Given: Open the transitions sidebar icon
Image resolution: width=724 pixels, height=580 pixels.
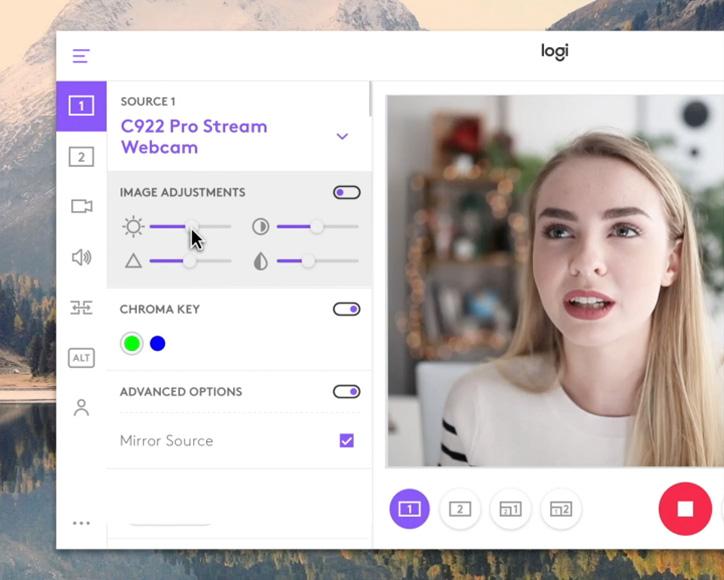Looking at the screenshot, I should point(81,308).
